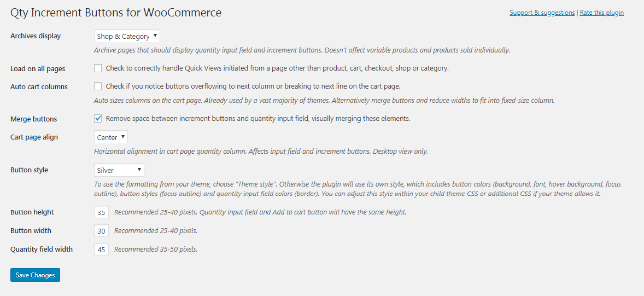Expand the Cart page align dropdown
644x296 pixels.
111,137
